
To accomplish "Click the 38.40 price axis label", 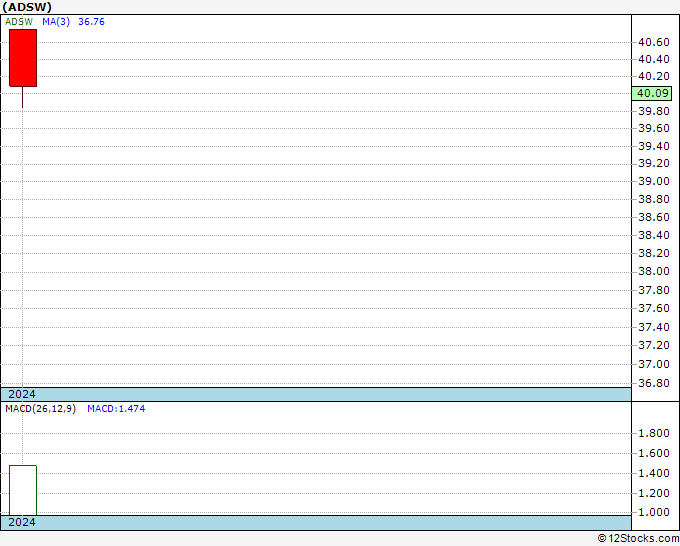I will coord(654,235).
